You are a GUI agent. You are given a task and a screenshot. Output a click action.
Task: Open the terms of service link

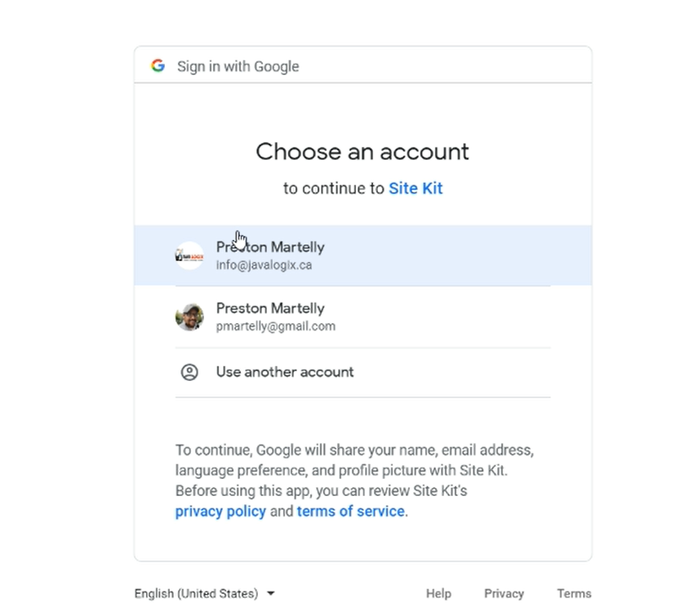coord(350,512)
